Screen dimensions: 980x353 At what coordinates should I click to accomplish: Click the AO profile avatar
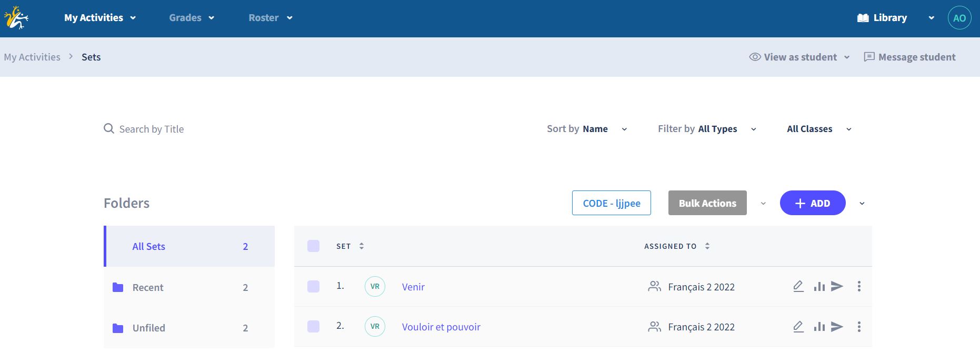point(959,18)
